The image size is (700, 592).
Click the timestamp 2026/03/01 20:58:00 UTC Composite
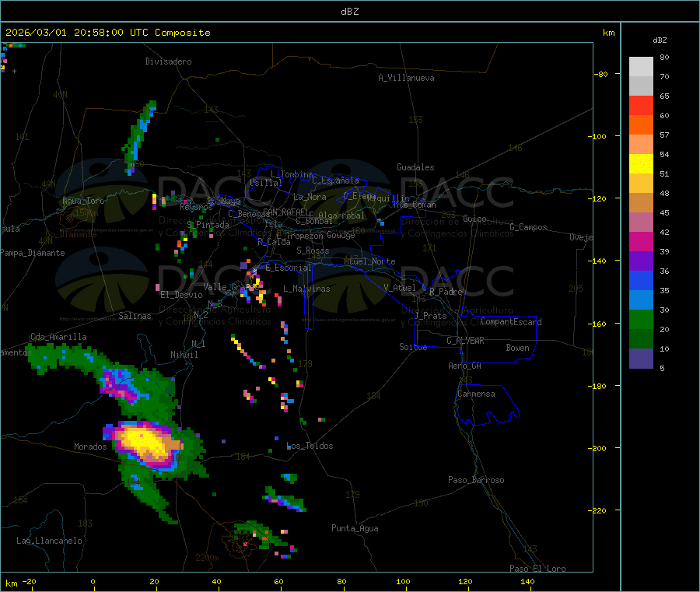[107, 33]
